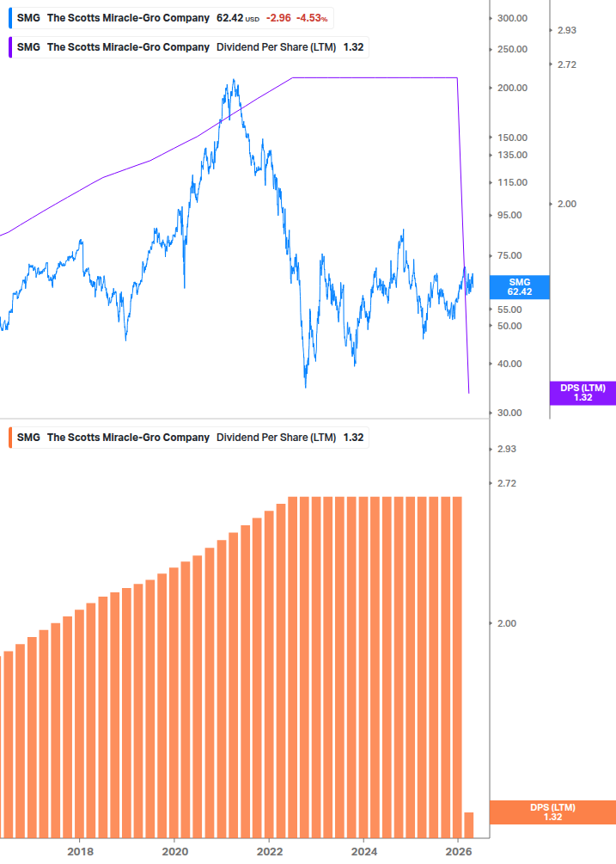The height and width of the screenshot is (864, 616).
Task: Click the 250.00 price axis label
Action: point(513,49)
